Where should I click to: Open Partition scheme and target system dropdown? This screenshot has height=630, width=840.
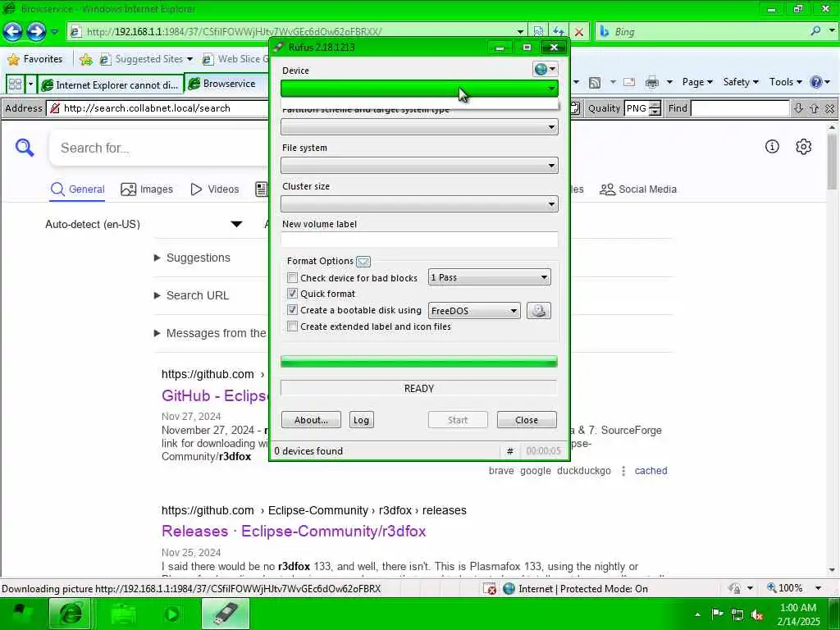[x=419, y=127]
